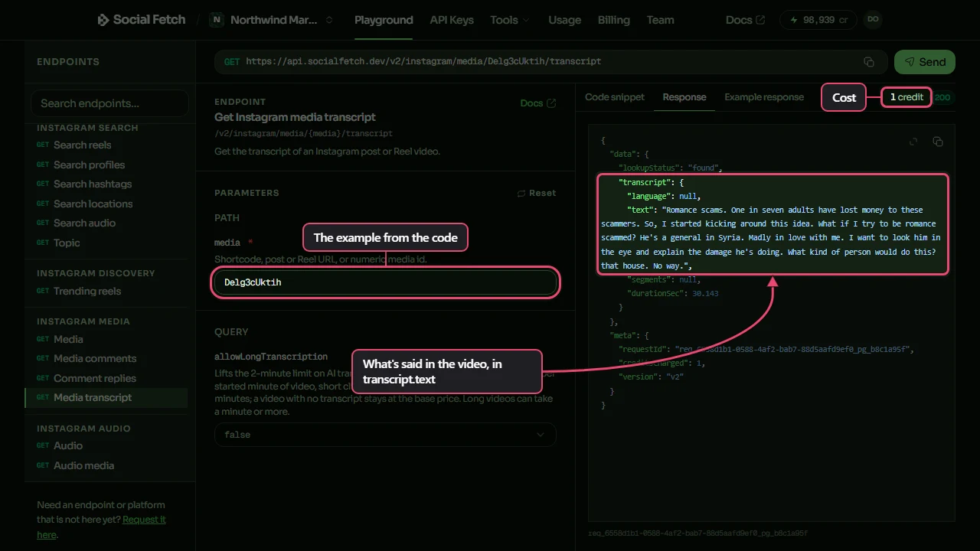Open the API Keys page

[452, 20]
